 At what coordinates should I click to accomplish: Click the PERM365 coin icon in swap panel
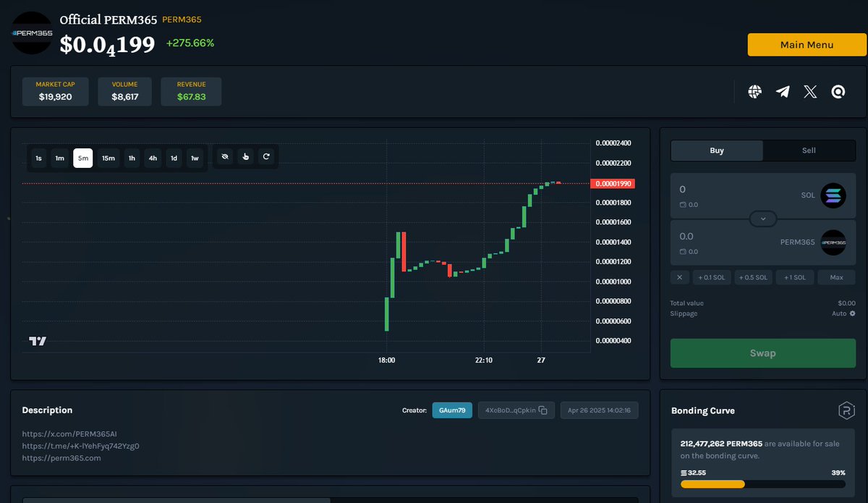(833, 242)
